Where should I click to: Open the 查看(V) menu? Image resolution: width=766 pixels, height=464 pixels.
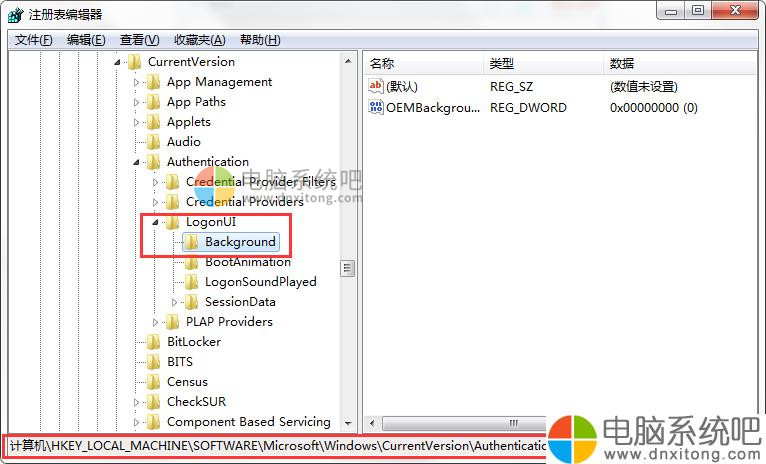coord(139,40)
